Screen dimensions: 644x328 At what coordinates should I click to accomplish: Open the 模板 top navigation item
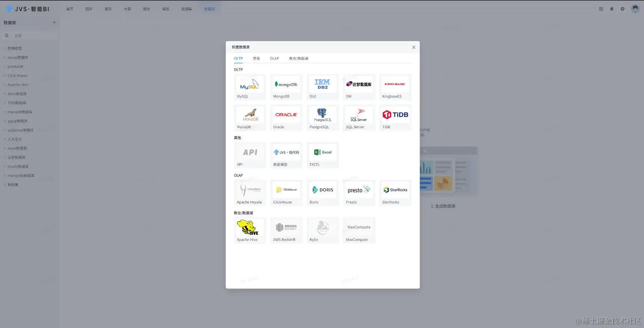(x=166, y=9)
